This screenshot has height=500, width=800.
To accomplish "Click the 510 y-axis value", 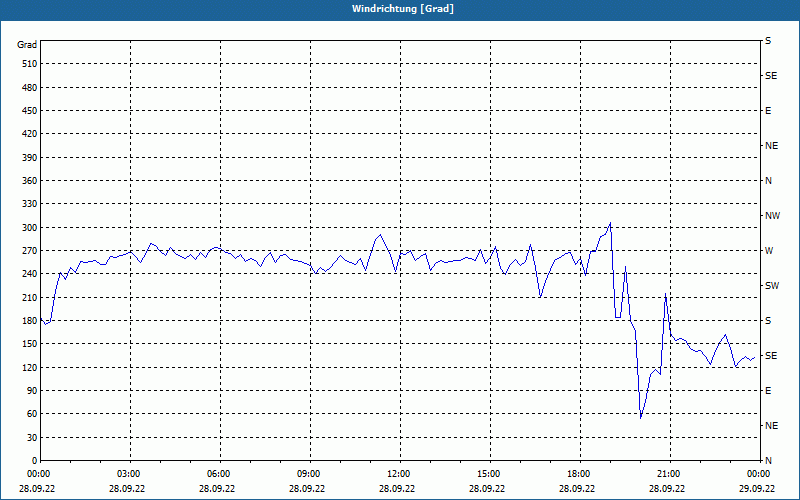I will coord(29,64).
